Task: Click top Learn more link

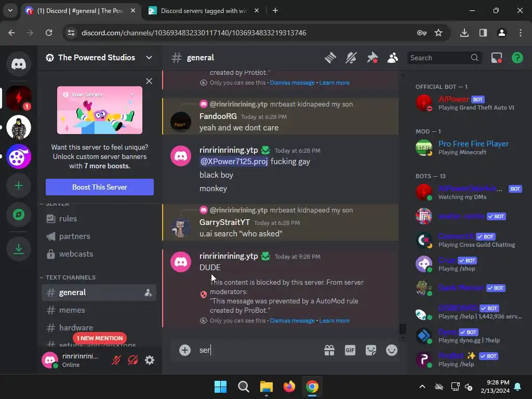Action: pyautogui.click(x=334, y=83)
